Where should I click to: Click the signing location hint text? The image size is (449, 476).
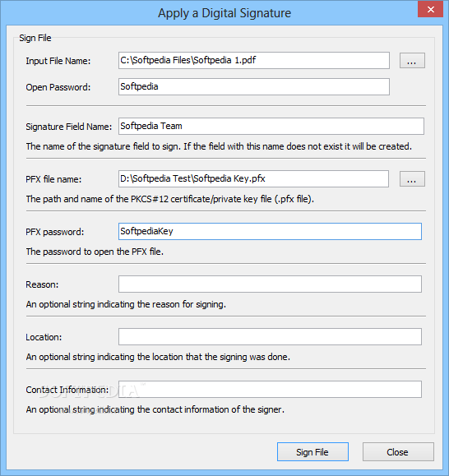(158, 357)
